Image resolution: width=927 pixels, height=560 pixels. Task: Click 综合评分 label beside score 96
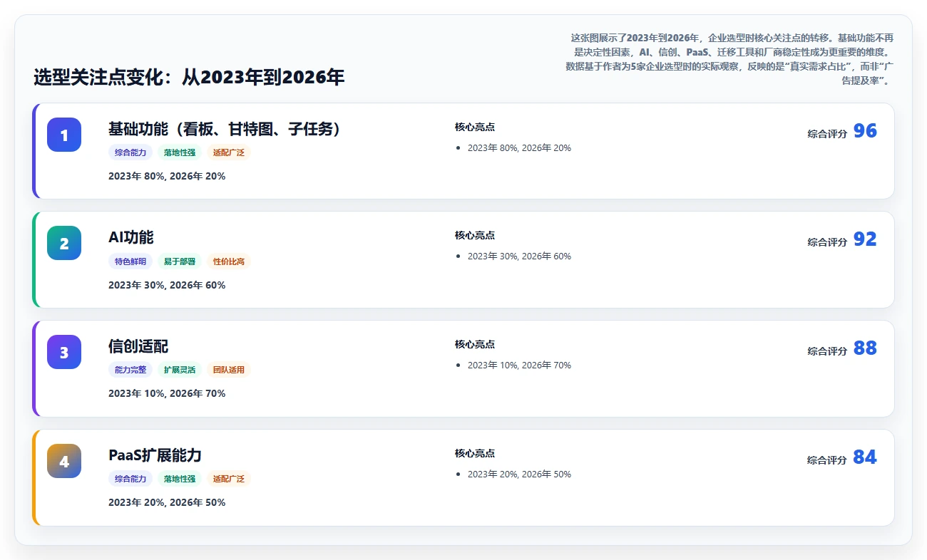pyautogui.click(x=827, y=134)
